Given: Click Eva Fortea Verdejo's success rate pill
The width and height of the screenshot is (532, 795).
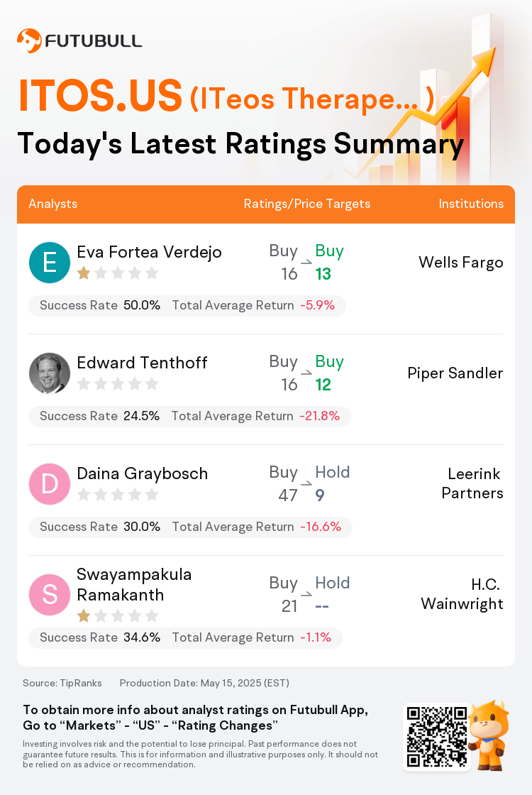Looking at the screenshot, I should click(x=187, y=305).
